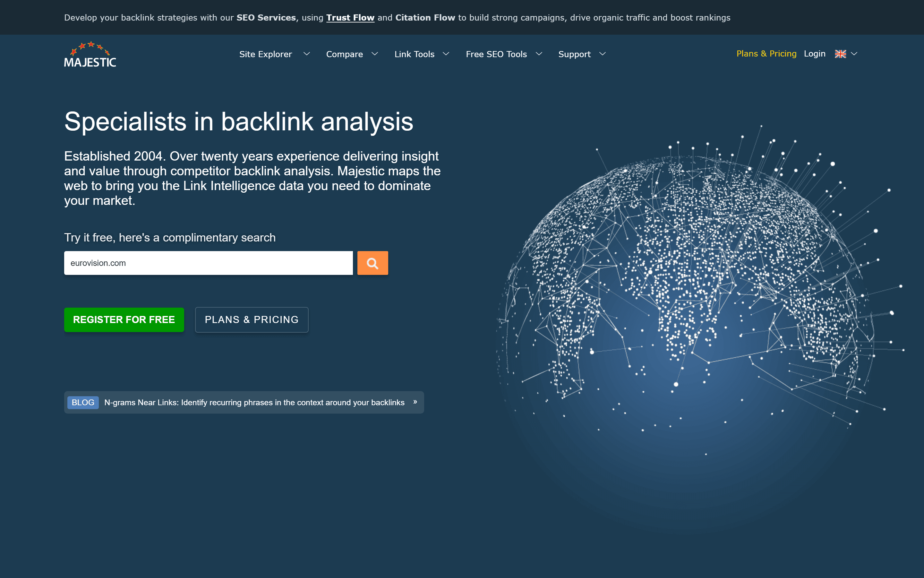Screen dimensions: 924x578
Task: Expand the Link Tools chevron
Action: click(x=446, y=54)
